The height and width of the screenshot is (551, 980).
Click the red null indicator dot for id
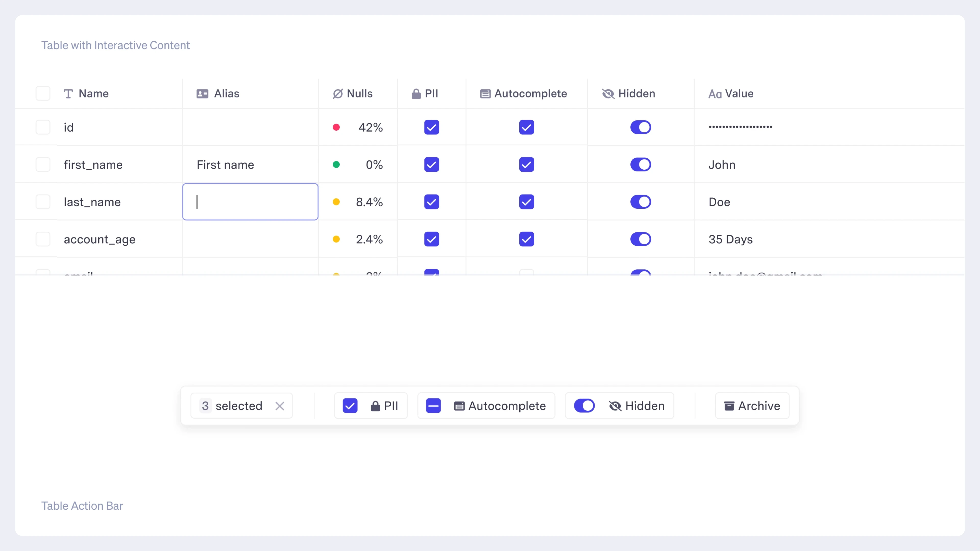click(x=336, y=127)
